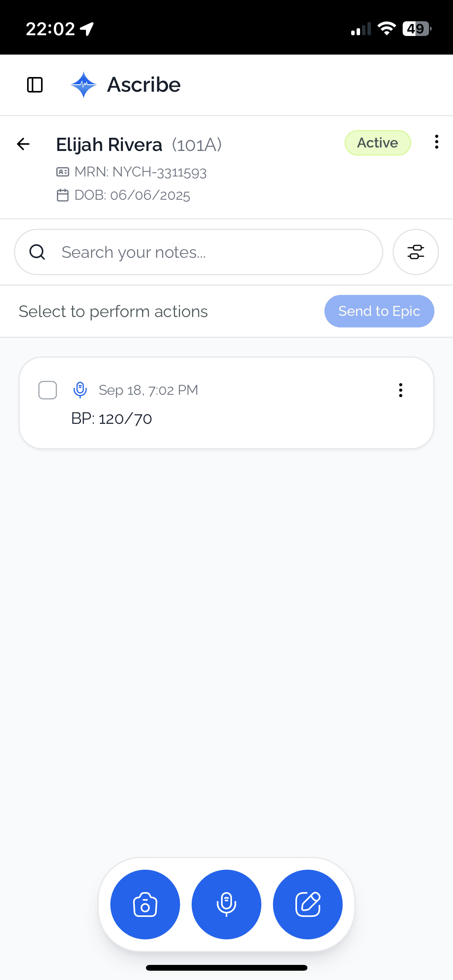Open the BP: 120/70 note
The image size is (453, 980).
(x=112, y=419)
